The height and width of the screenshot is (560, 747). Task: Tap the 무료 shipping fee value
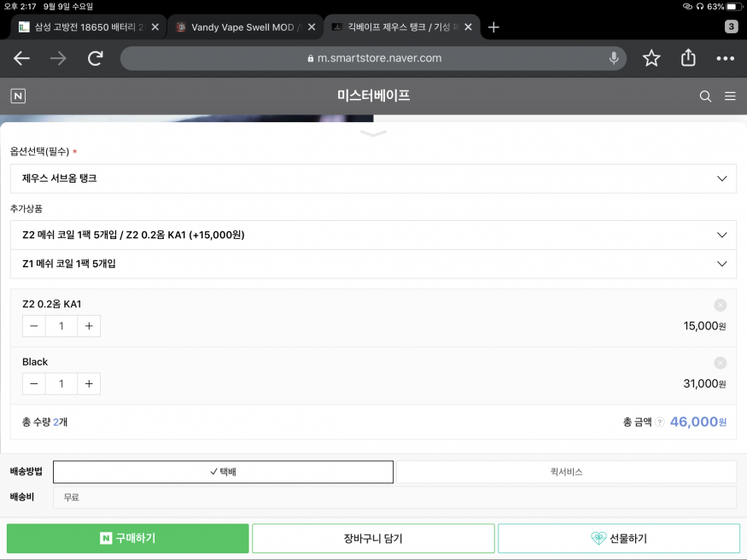coord(72,497)
